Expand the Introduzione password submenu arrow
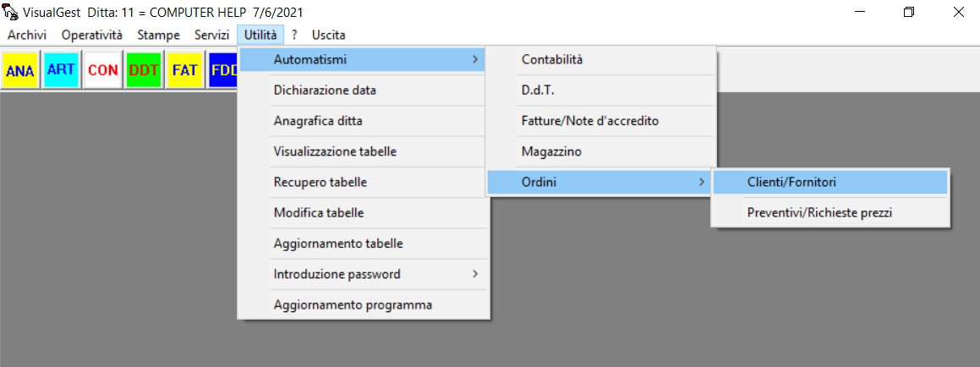Viewport: 980px width, 367px height. coord(475,274)
